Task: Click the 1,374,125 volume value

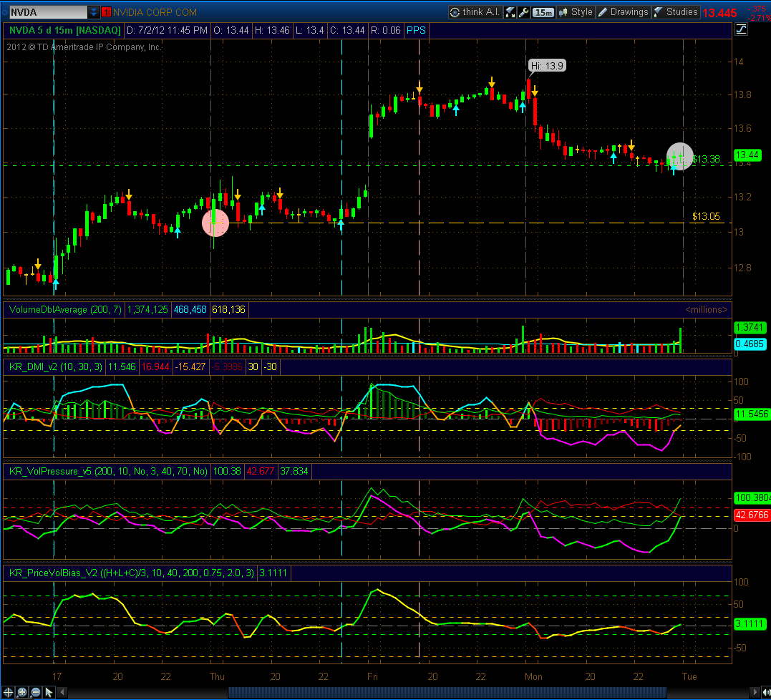Action: coord(147,310)
